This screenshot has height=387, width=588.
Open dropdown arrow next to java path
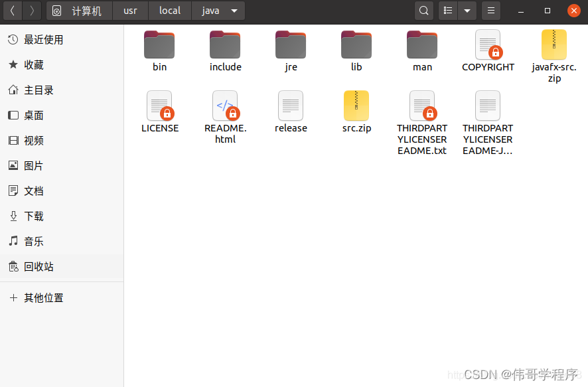(234, 11)
